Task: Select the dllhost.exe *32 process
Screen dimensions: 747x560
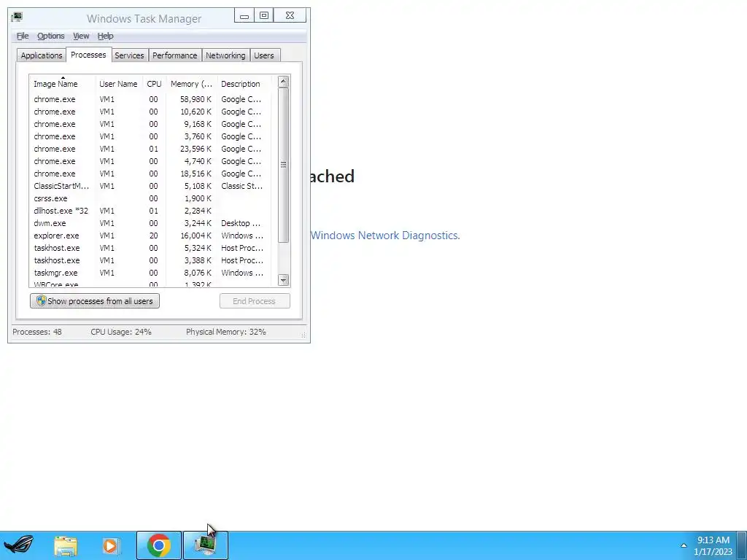Action: coord(150,211)
